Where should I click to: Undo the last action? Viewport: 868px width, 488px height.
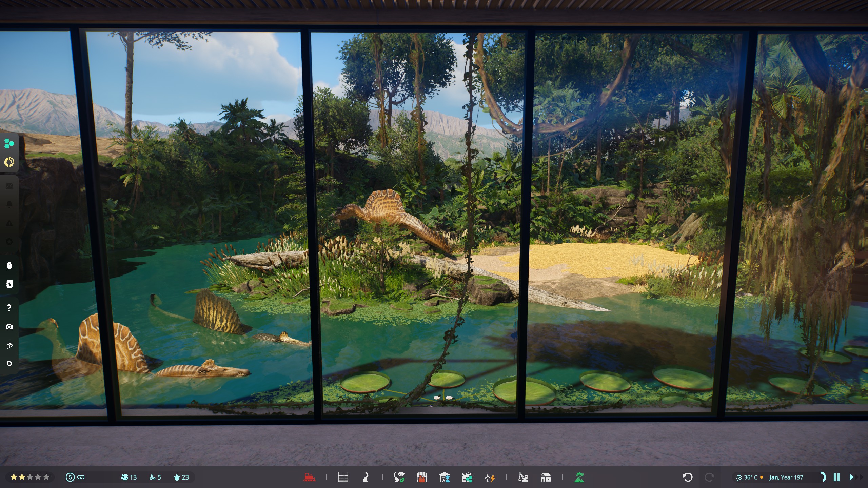(687, 477)
